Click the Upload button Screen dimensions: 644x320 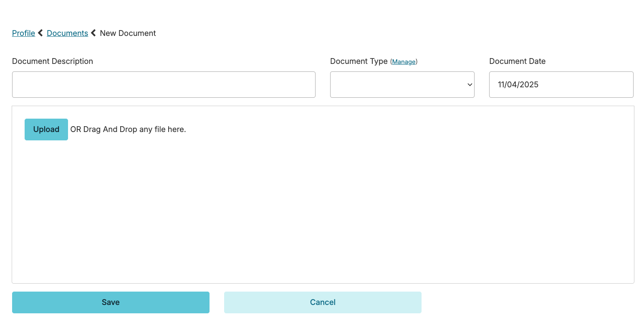tap(46, 130)
